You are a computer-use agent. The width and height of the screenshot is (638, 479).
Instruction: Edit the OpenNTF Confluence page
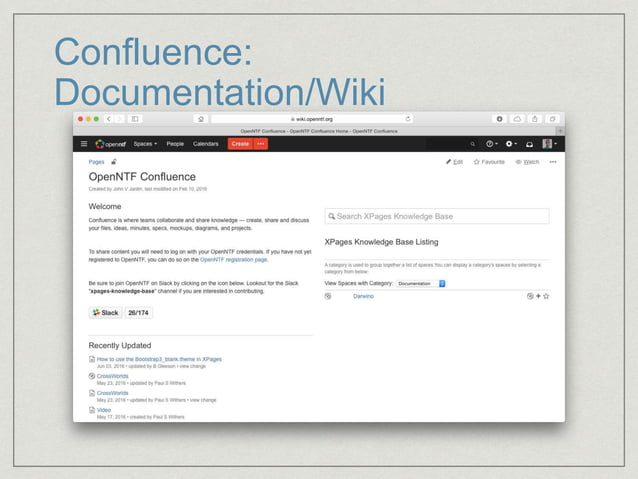454,162
